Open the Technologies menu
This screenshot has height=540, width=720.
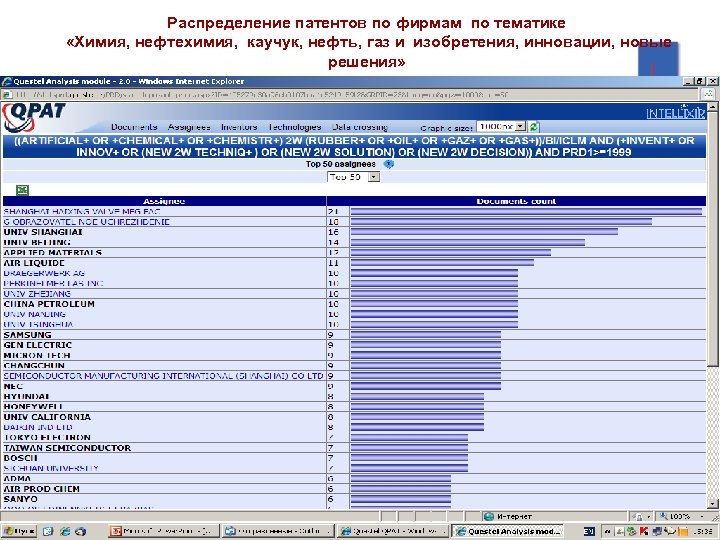(294, 127)
